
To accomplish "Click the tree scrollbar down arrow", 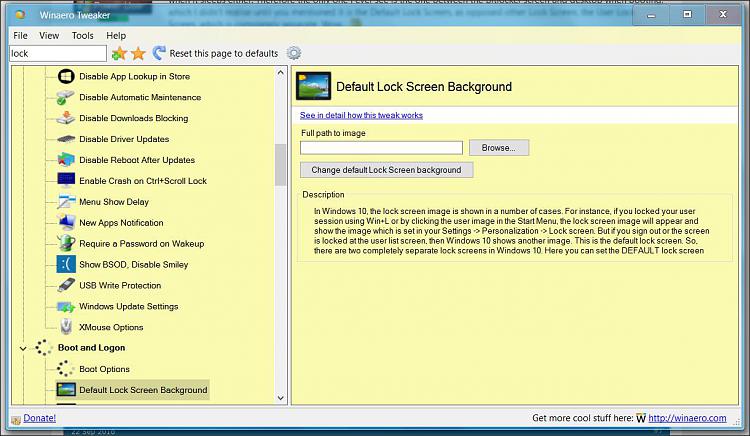I will [x=280, y=398].
